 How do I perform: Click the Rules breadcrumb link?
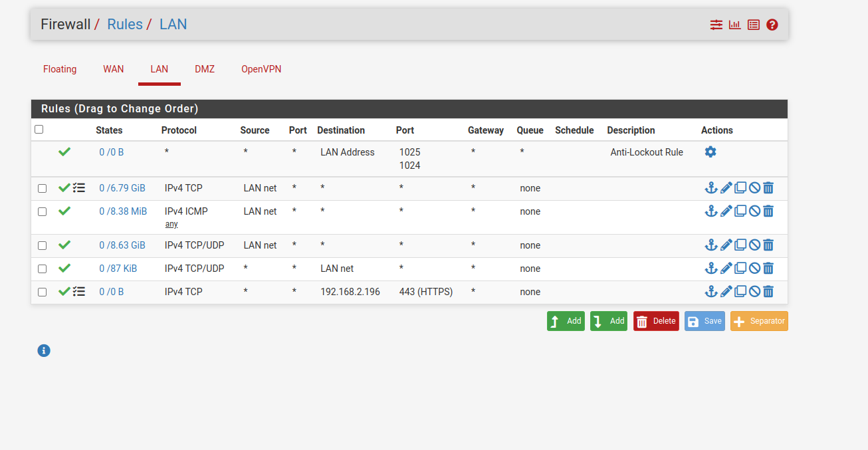125,25
